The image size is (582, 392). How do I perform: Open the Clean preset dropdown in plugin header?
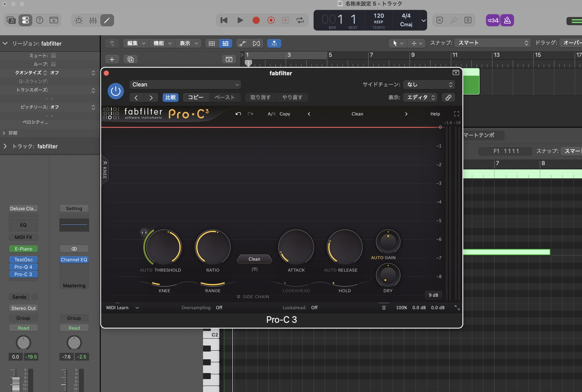pyautogui.click(x=185, y=85)
